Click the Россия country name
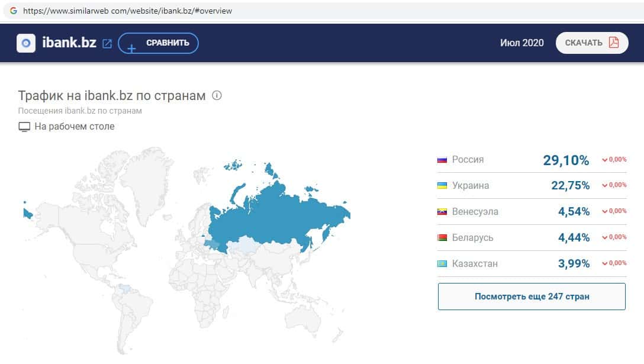The image size is (644, 364). coord(468,159)
